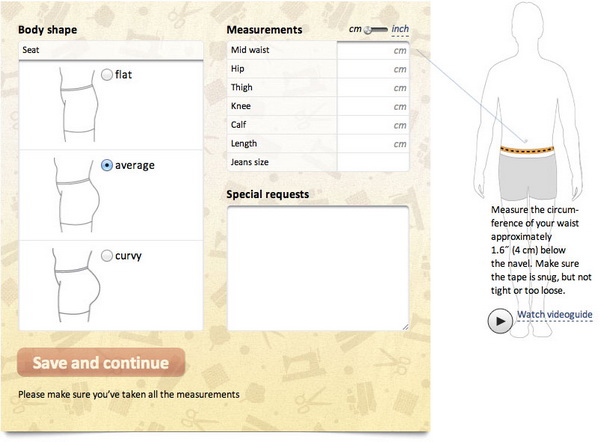The height and width of the screenshot is (442, 600).
Task: Play the video guide button
Action: [x=498, y=320]
